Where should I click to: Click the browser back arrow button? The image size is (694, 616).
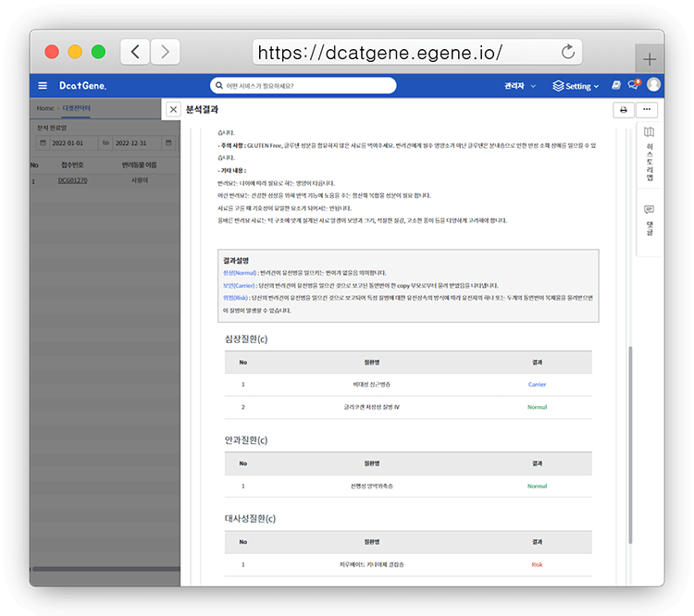[135, 52]
